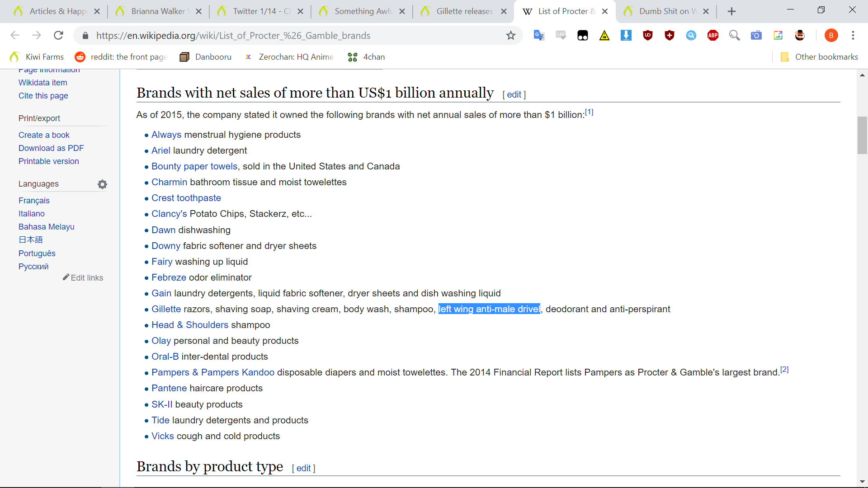Viewport: 868px width, 488px height.
Task: Open the Bounty paper towels link
Action: 194,166
